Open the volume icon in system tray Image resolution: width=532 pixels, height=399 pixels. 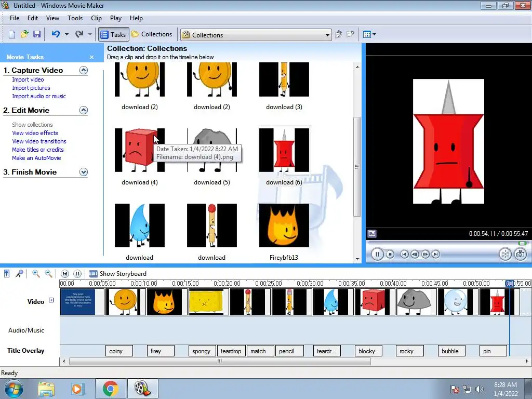(x=480, y=389)
